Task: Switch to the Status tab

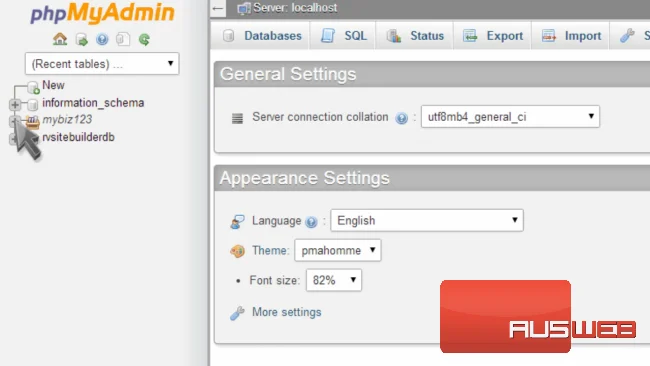Action: [415, 36]
